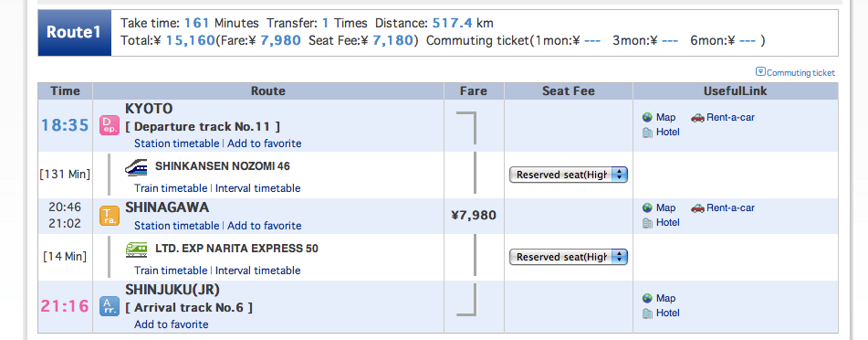868x340 pixels.
Task: Add Shinjuku(JR) to favorite
Action: [172, 324]
